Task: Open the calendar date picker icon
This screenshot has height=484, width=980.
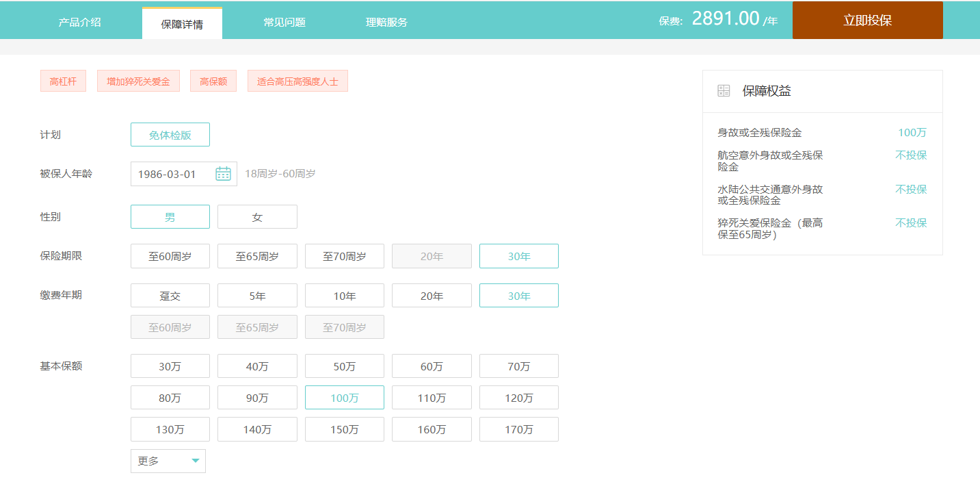Action: [x=223, y=174]
